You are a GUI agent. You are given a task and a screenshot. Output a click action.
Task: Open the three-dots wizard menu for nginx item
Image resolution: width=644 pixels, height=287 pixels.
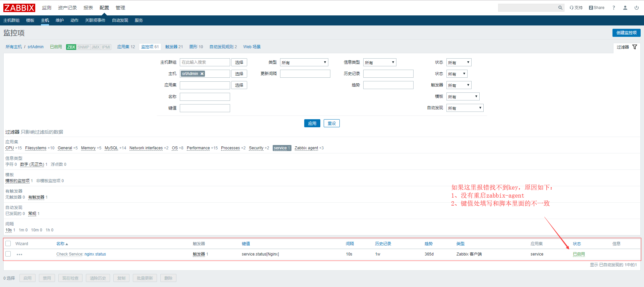19,255
